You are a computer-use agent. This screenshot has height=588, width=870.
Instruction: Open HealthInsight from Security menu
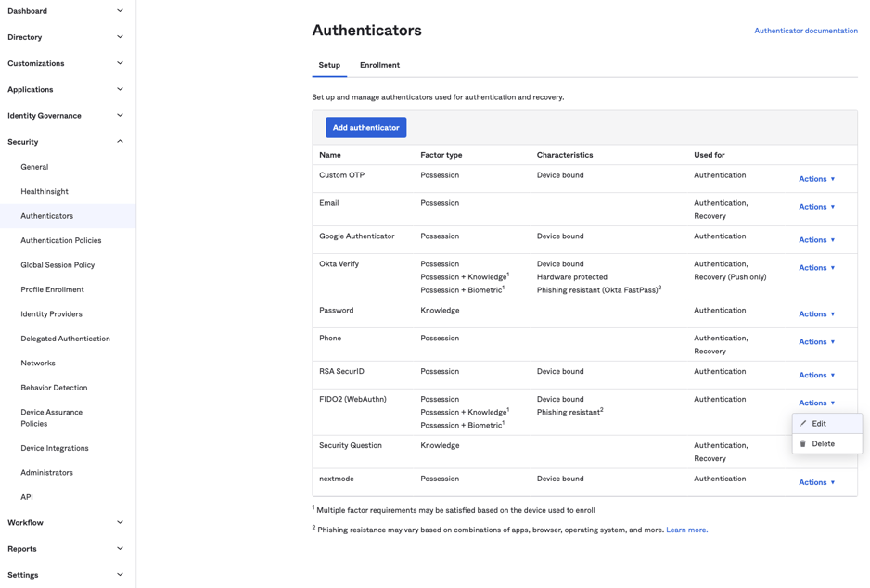[x=45, y=192]
